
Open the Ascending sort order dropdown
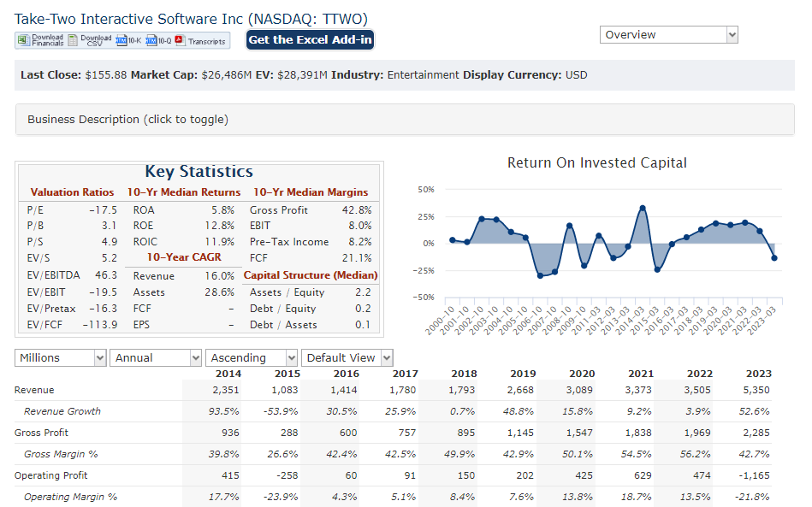coord(251,358)
